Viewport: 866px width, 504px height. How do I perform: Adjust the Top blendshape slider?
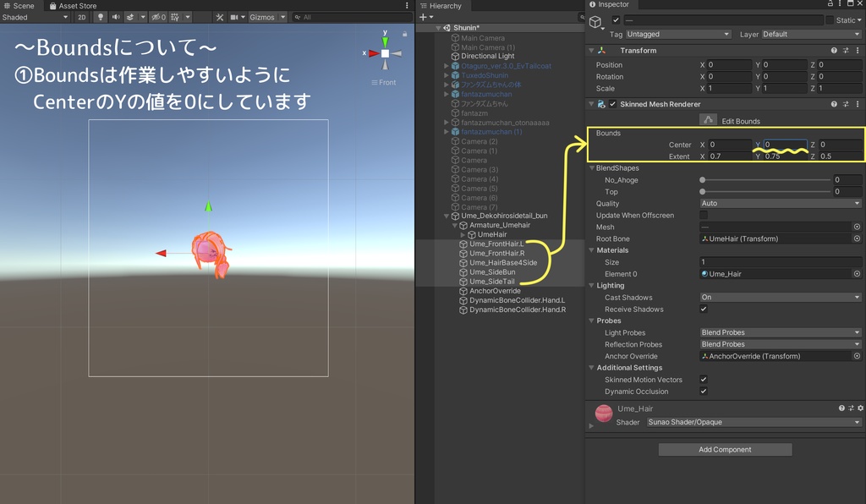[x=766, y=192]
